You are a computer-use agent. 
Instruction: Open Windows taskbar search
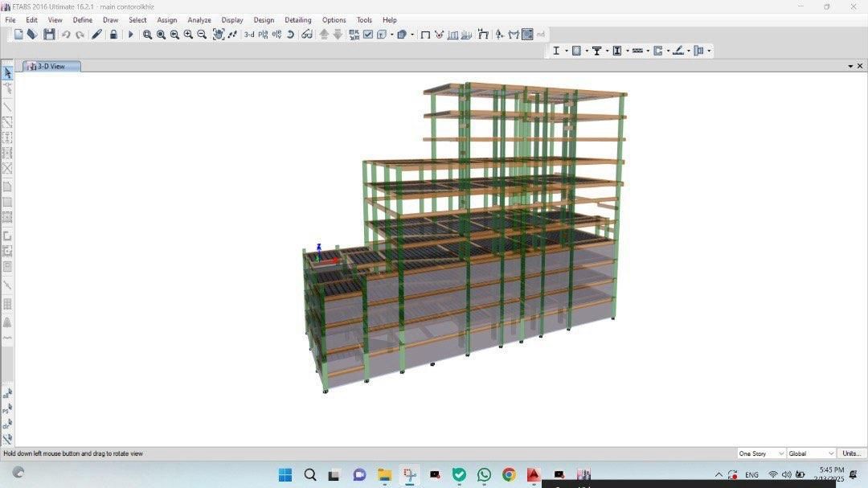310,474
